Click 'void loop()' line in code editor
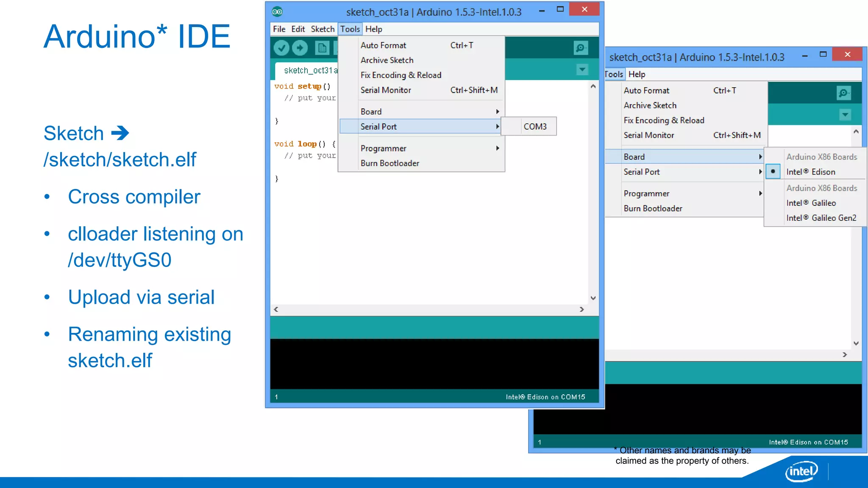This screenshot has height=488, width=868. point(305,144)
